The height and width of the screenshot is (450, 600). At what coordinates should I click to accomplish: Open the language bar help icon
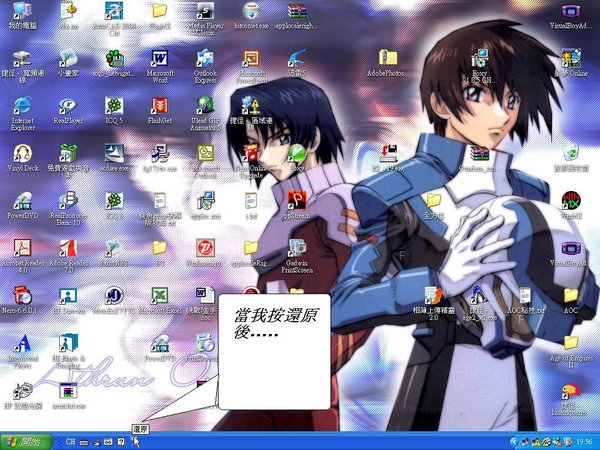(121, 442)
